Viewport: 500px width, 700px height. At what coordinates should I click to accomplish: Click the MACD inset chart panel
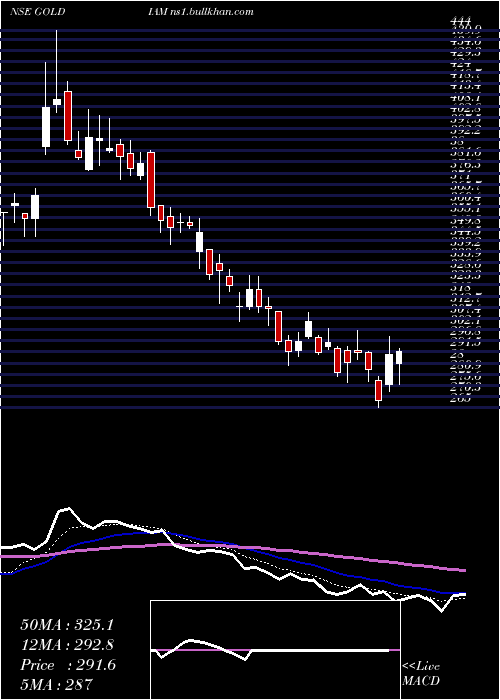275,650
